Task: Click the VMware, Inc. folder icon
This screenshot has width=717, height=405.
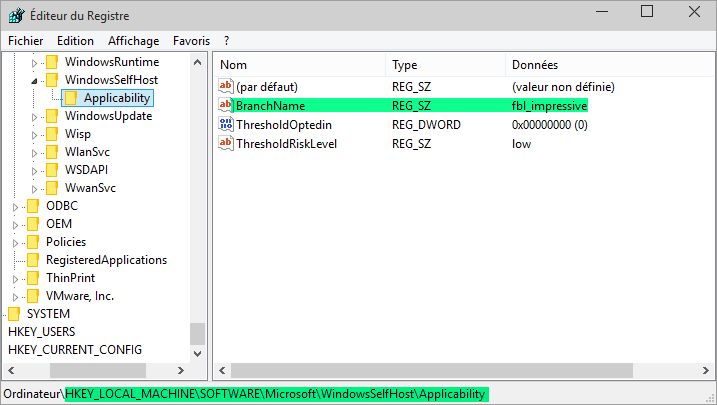Action: [x=33, y=296]
